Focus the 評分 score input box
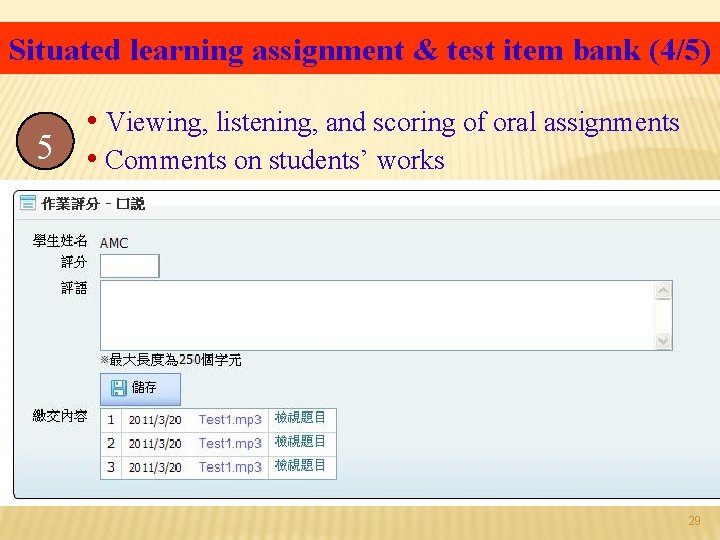Viewport: 720px width, 540px height. tap(129, 266)
